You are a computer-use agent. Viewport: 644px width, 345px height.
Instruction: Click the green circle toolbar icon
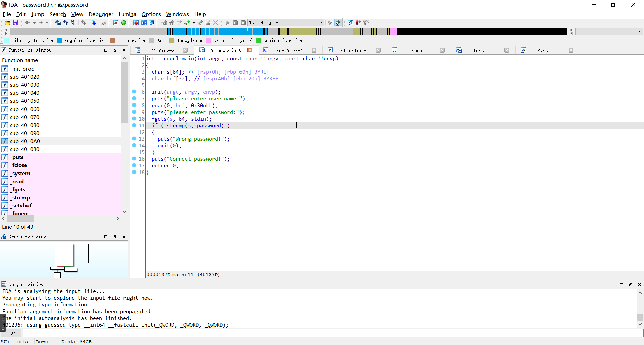124,23
